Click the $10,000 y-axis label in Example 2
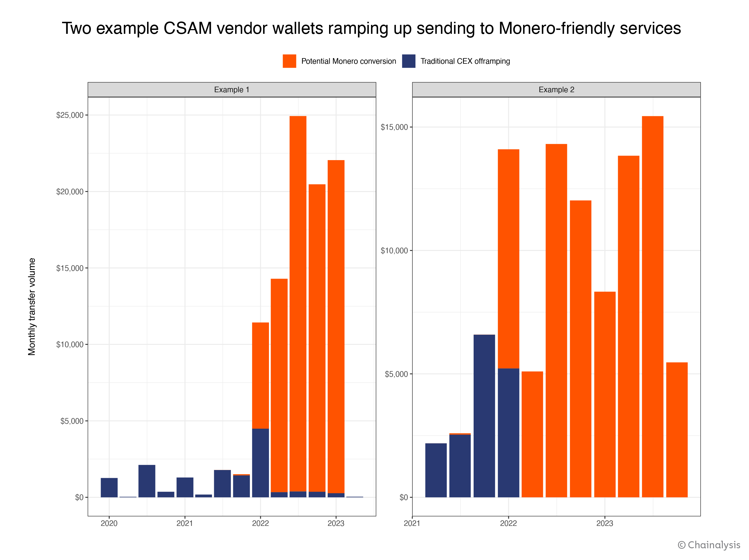749x560 pixels. (x=394, y=251)
